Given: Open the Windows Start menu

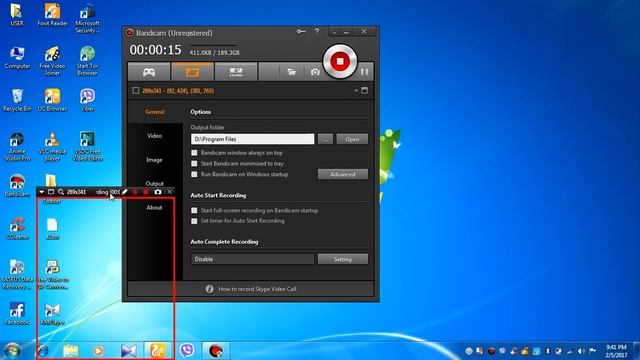Looking at the screenshot, I should tap(12, 351).
